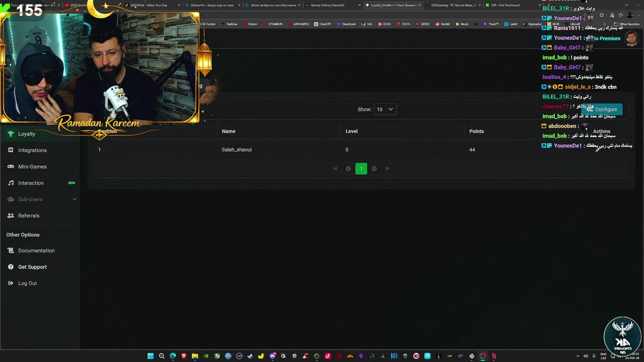
Task: Click the Sub-Users people icon
Action: click(x=11, y=199)
